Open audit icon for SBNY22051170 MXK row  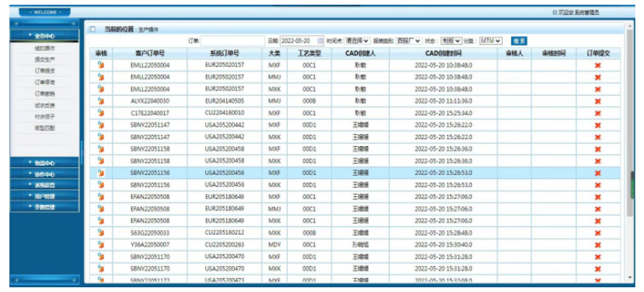pos(101,268)
